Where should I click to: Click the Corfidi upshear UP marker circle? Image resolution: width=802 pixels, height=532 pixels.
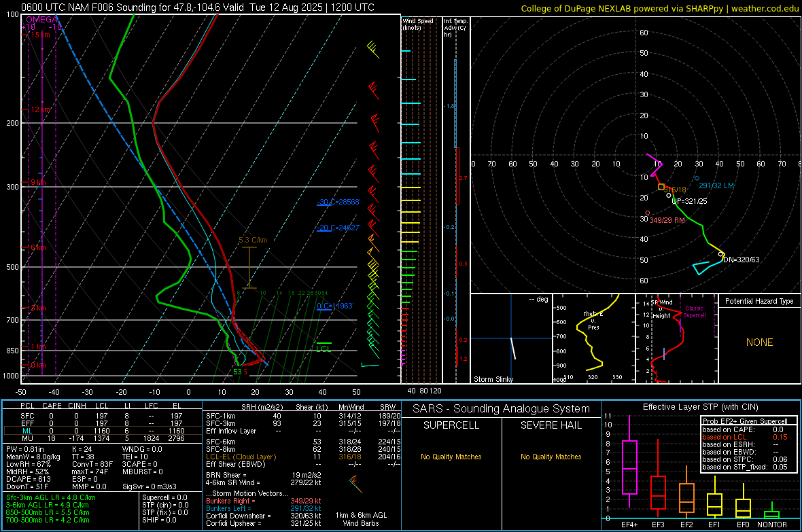point(669,196)
